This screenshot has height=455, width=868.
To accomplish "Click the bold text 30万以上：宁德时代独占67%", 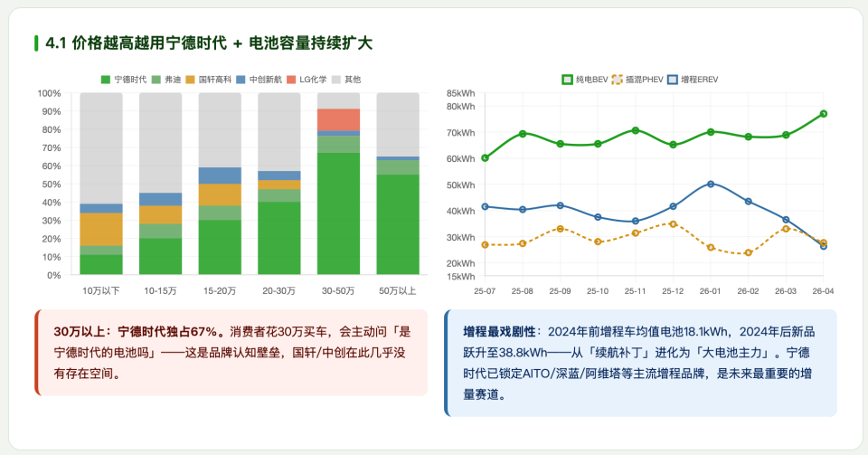I will (x=138, y=332).
